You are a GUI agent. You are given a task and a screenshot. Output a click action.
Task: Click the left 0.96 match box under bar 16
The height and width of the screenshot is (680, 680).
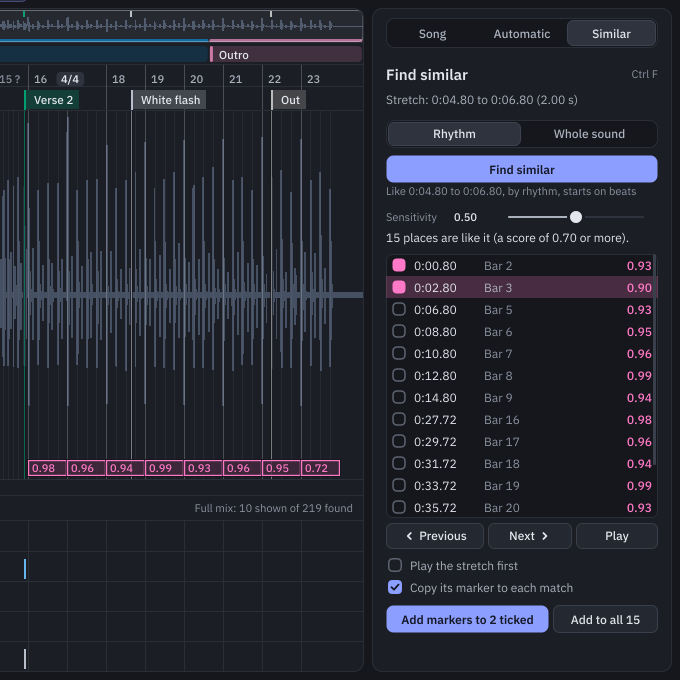pos(86,468)
